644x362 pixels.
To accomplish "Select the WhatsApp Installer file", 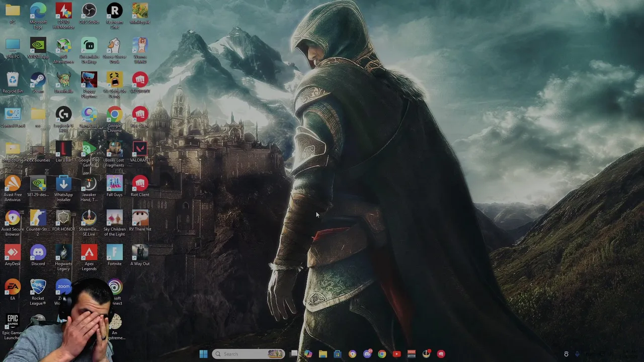I will pyautogui.click(x=63, y=189).
